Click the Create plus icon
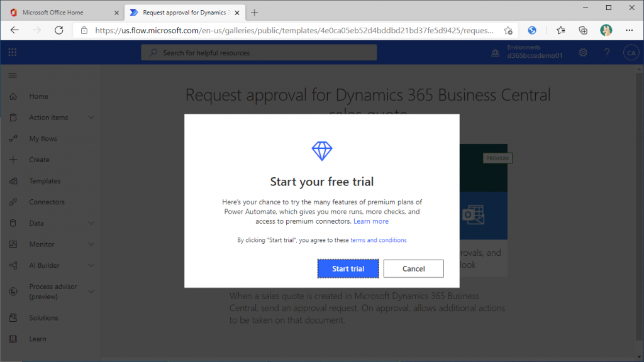 pos(13,160)
